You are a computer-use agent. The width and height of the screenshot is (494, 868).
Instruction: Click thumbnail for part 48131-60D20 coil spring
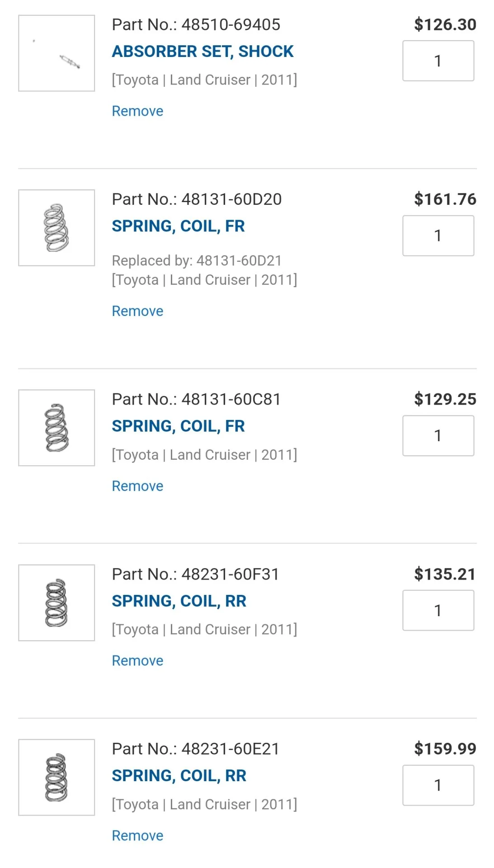point(56,228)
